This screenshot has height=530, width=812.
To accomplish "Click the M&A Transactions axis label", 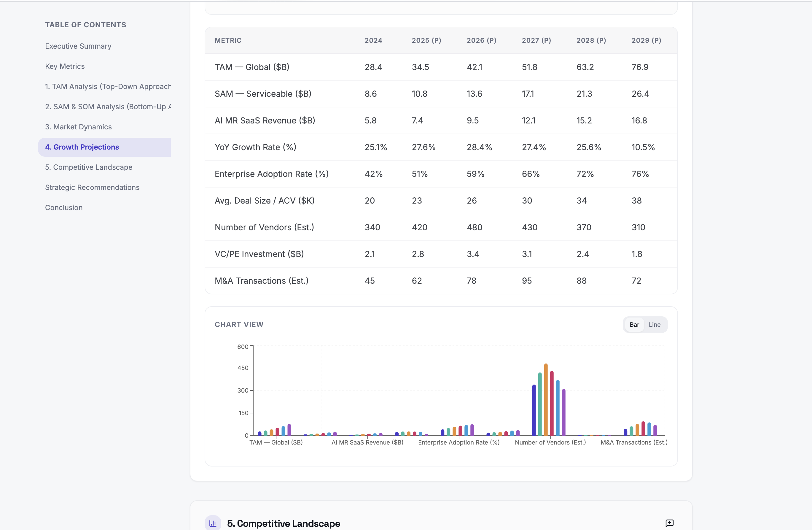I will point(633,442).
